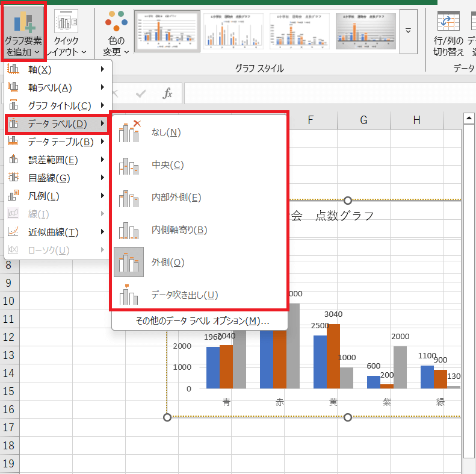Screen dimensions: 476x474
Task: Click the blue bar for 黄
Action: 320,362
